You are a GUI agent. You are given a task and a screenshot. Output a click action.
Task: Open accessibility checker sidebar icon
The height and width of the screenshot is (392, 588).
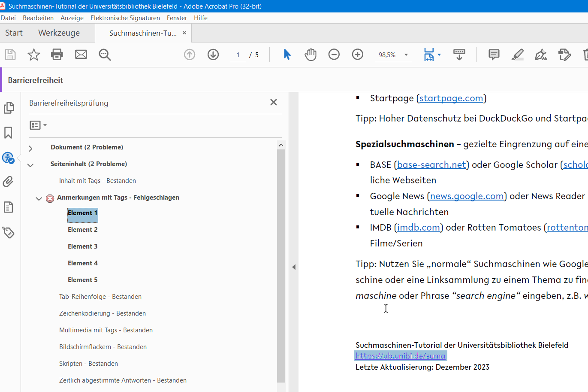(x=8, y=158)
